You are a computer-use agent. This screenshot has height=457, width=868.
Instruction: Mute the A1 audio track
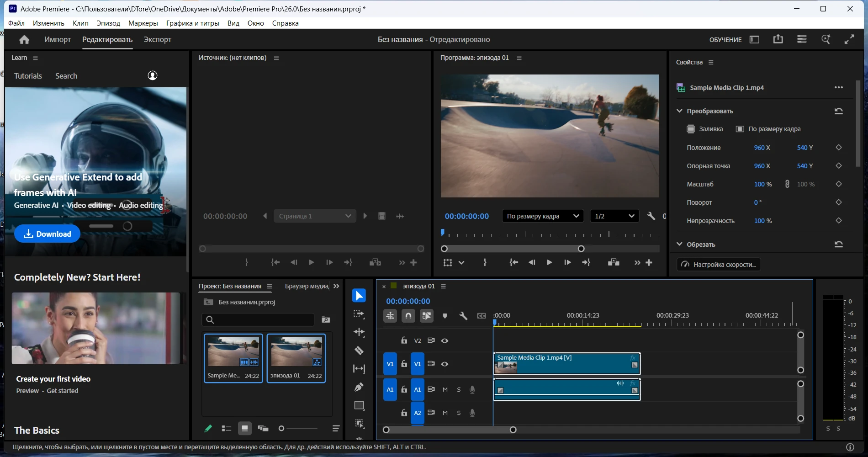click(x=445, y=390)
